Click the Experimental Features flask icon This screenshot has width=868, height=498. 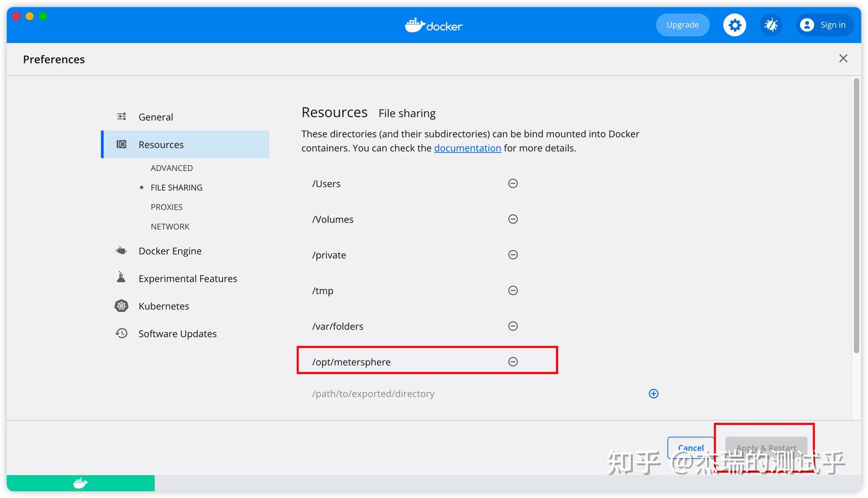122,277
